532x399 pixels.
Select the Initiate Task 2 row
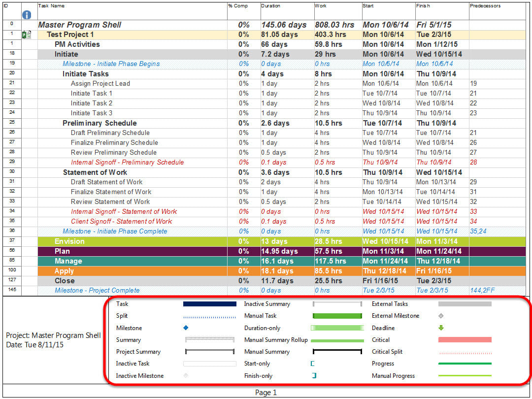[x=265, y=103]
